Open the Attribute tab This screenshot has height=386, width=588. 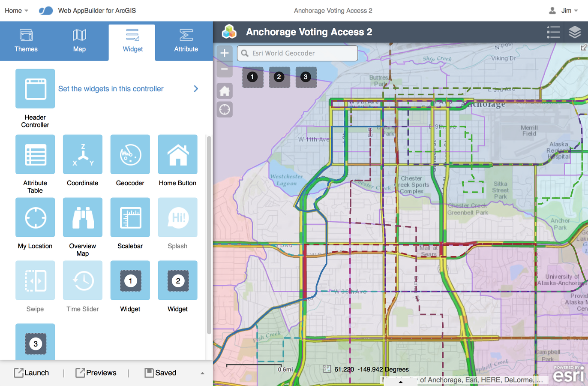186,42
